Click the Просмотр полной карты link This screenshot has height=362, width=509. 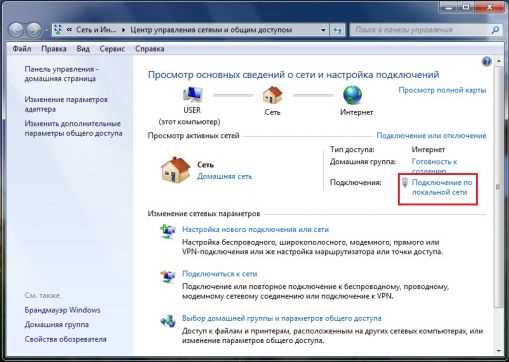pos(442,90)
